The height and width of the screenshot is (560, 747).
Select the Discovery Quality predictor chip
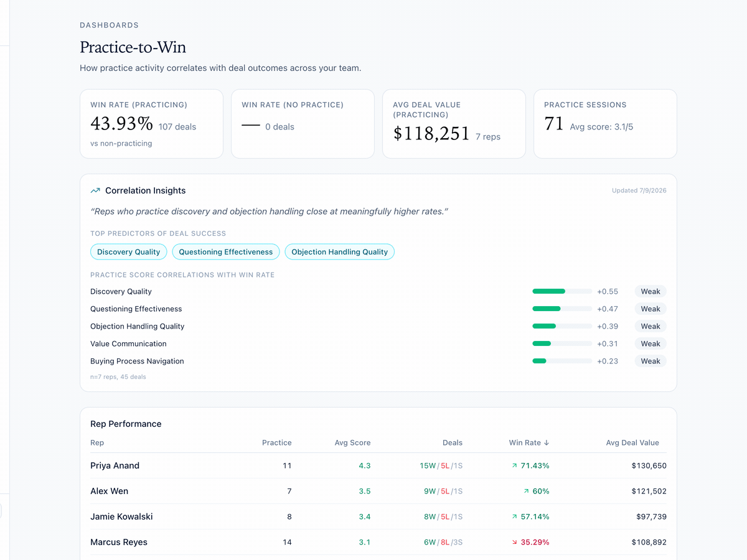(129, 252)
